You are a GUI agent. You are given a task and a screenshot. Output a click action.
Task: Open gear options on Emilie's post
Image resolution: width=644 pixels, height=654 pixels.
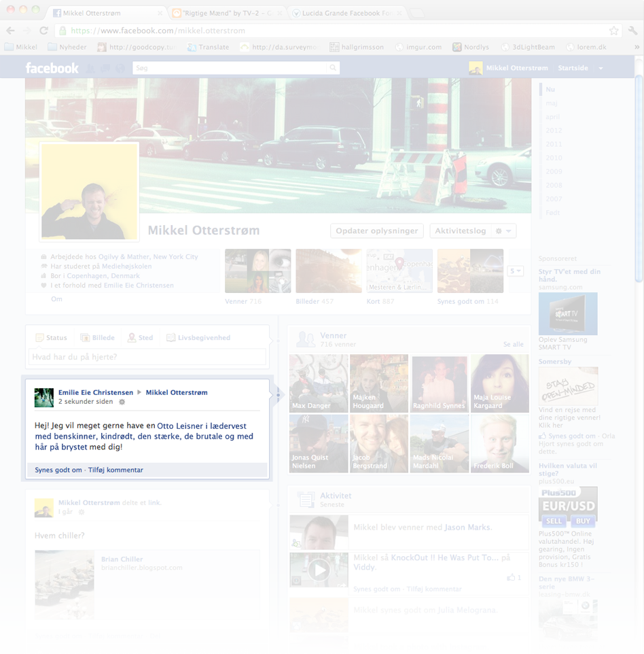pos(122,402)
